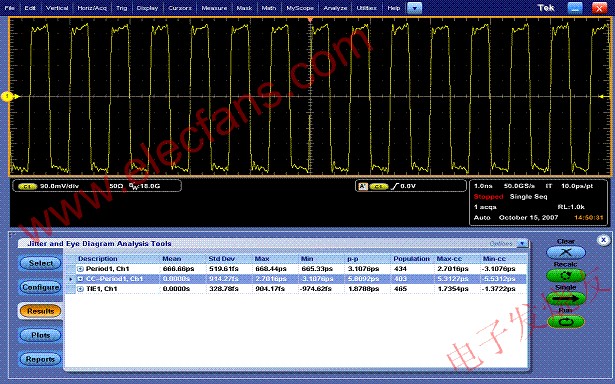Open the Math menu

coord(269,8)
